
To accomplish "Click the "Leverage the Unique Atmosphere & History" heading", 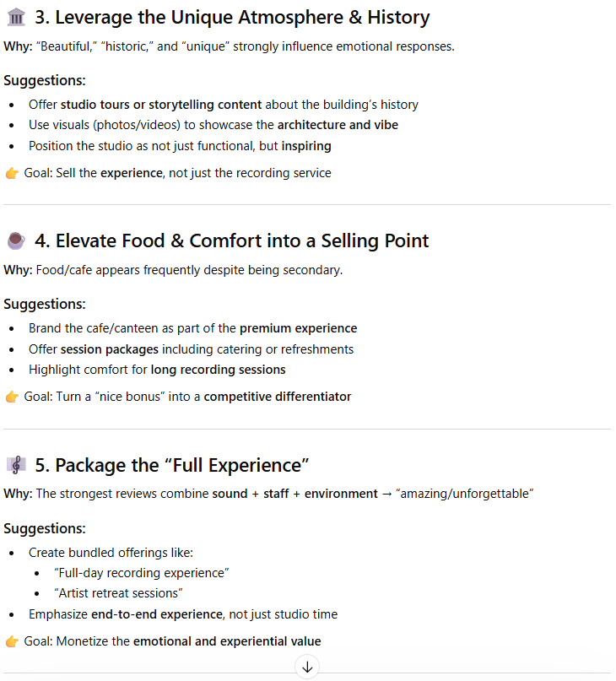I will (232, 17).
